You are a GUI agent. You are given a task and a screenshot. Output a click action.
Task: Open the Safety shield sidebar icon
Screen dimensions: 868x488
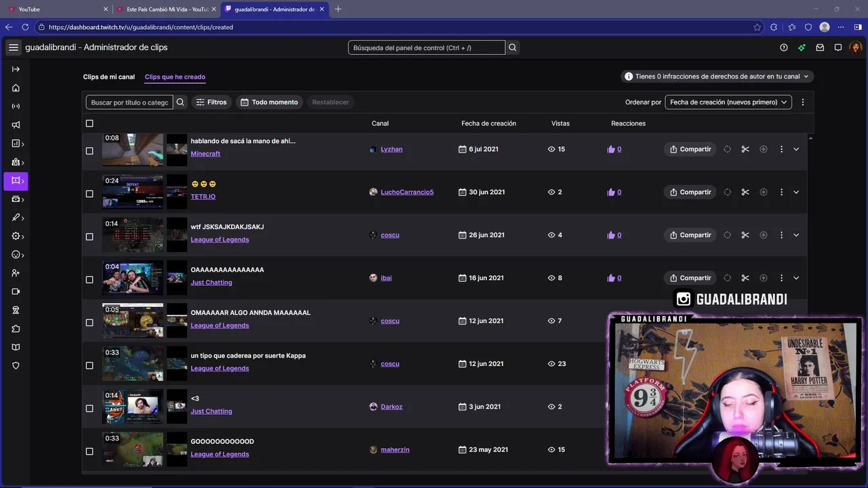[x=16, y=365]
